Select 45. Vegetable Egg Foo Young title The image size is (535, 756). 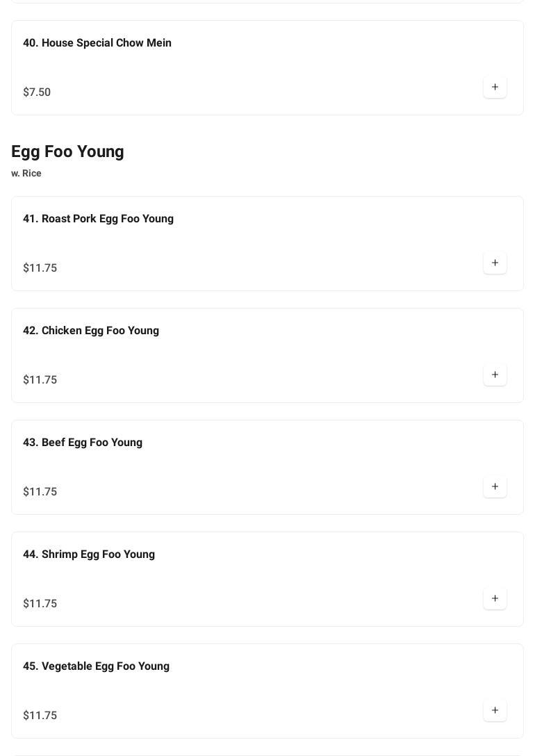pyautogui.click(x=96, y=666)
